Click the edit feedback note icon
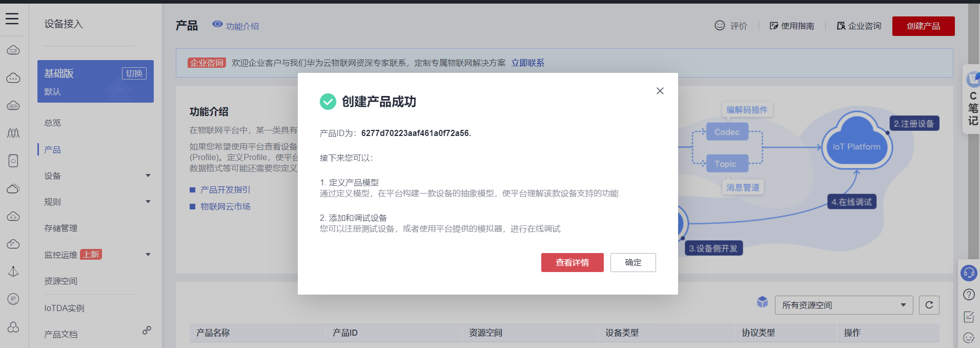Screen dimensions: 980x348 point(969,317)
